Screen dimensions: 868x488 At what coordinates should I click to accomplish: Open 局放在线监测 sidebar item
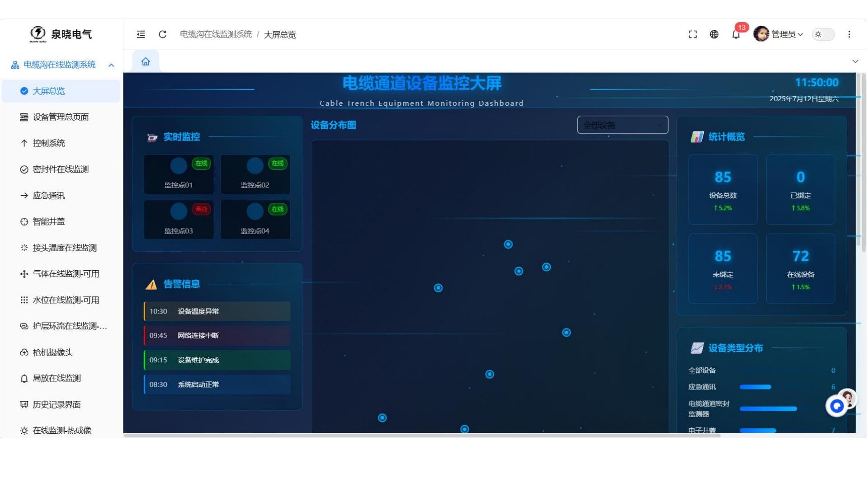(x=61, y=379)
